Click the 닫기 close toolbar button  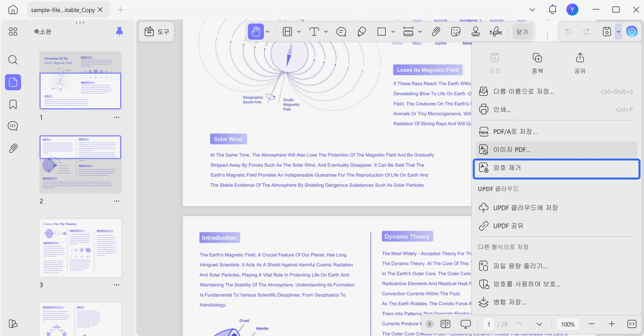click(522, 32)
